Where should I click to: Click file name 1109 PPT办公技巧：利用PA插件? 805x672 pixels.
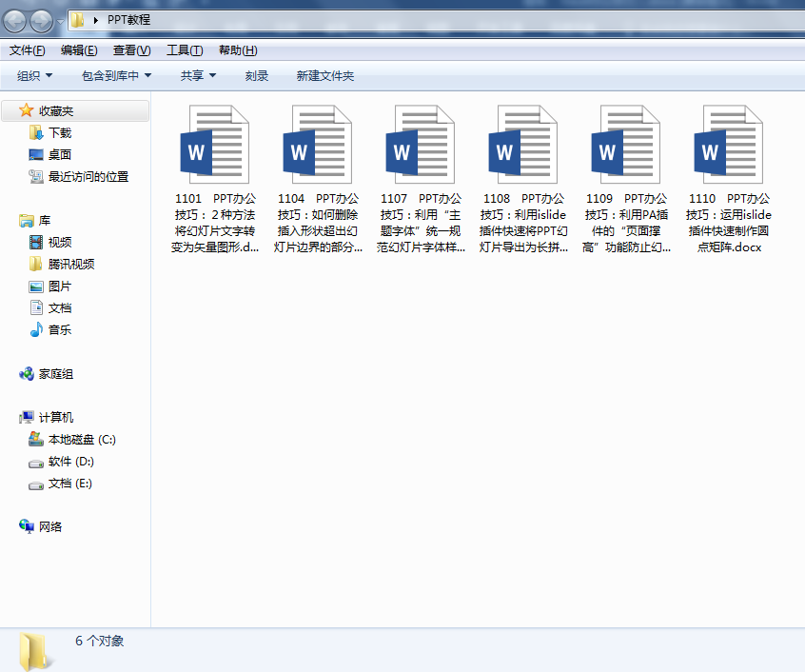(x=626, y=223)
